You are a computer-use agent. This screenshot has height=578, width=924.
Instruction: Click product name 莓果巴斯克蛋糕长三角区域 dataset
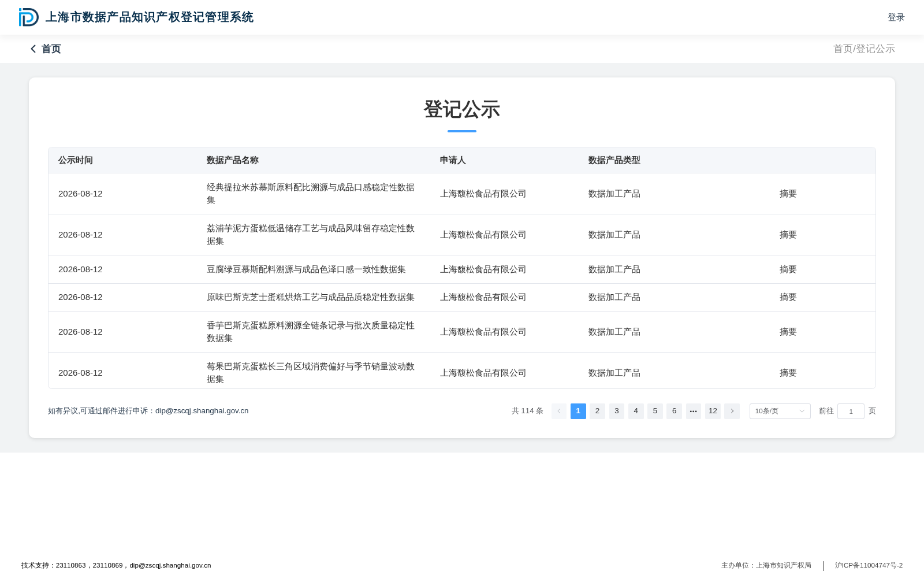(x=311, y=373)
